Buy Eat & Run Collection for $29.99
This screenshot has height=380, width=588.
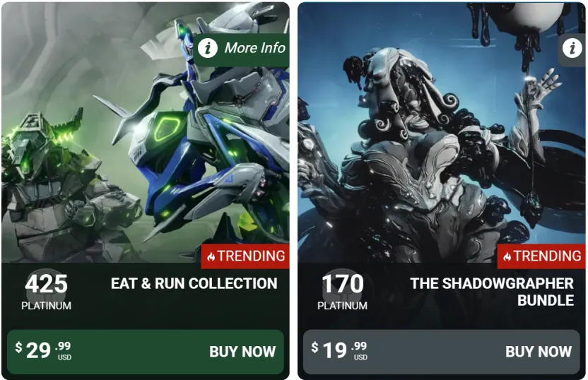pos(146,352)
